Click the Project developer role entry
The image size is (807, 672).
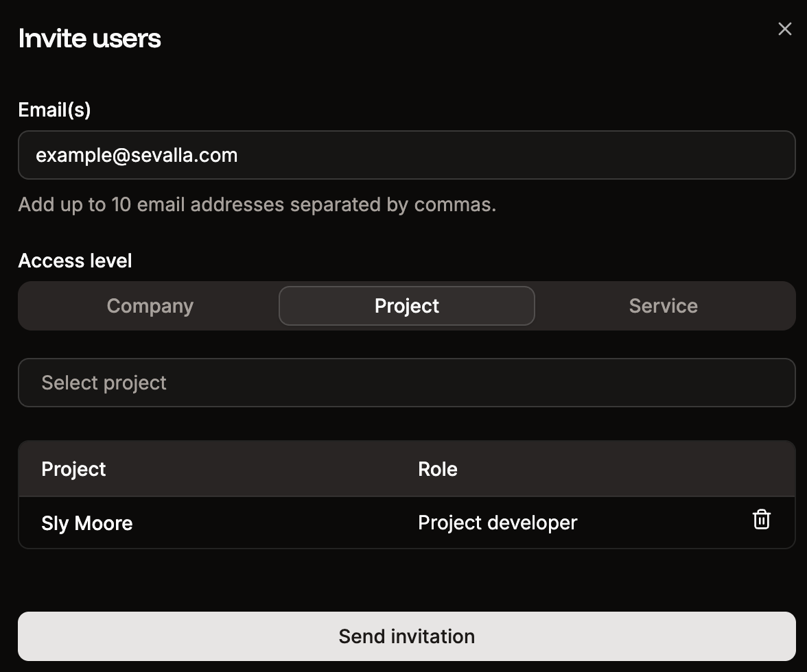pyautogui.click(x=497, y=523)
